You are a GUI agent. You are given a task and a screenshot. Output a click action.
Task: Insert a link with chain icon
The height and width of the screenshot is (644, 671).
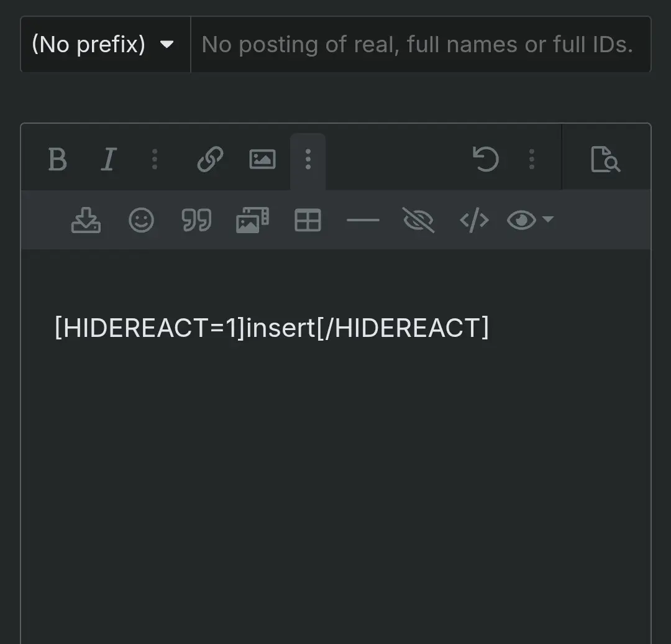coord(210,159)
